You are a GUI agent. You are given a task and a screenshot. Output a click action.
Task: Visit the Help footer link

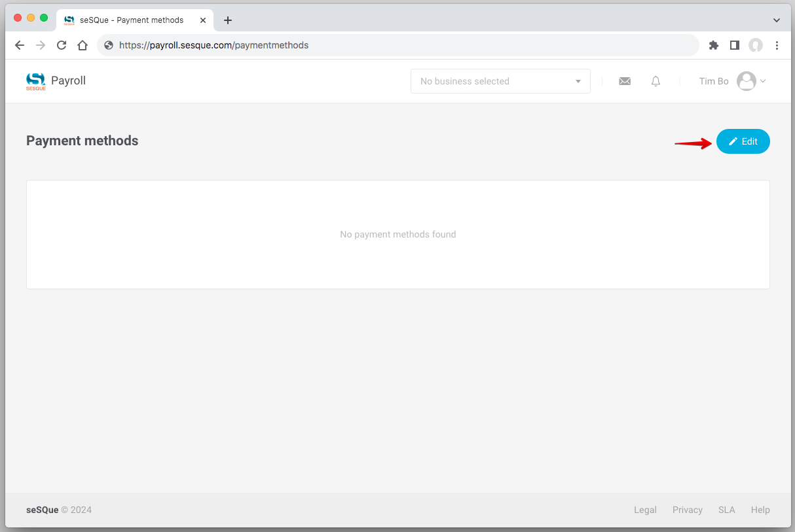(x=760, y=510)
